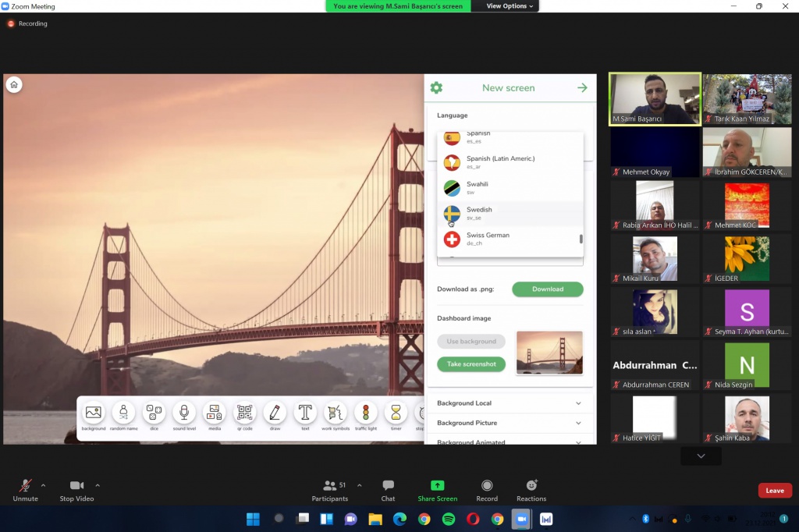Unmute the microphone in Zoom

(x=26, y=490)
